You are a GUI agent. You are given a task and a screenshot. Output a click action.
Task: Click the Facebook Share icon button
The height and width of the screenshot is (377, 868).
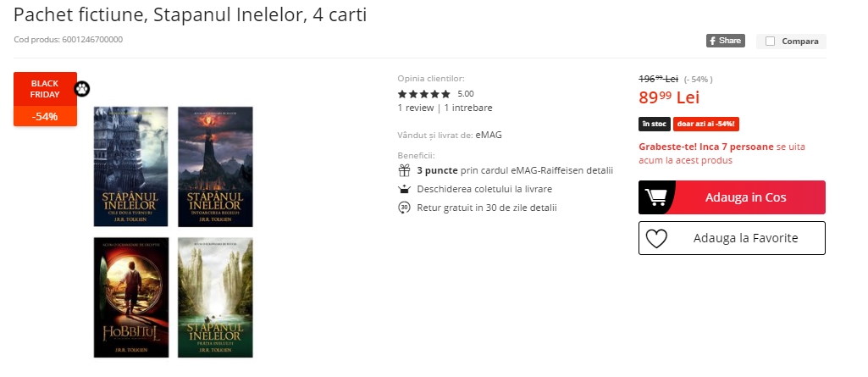point(725,41)
